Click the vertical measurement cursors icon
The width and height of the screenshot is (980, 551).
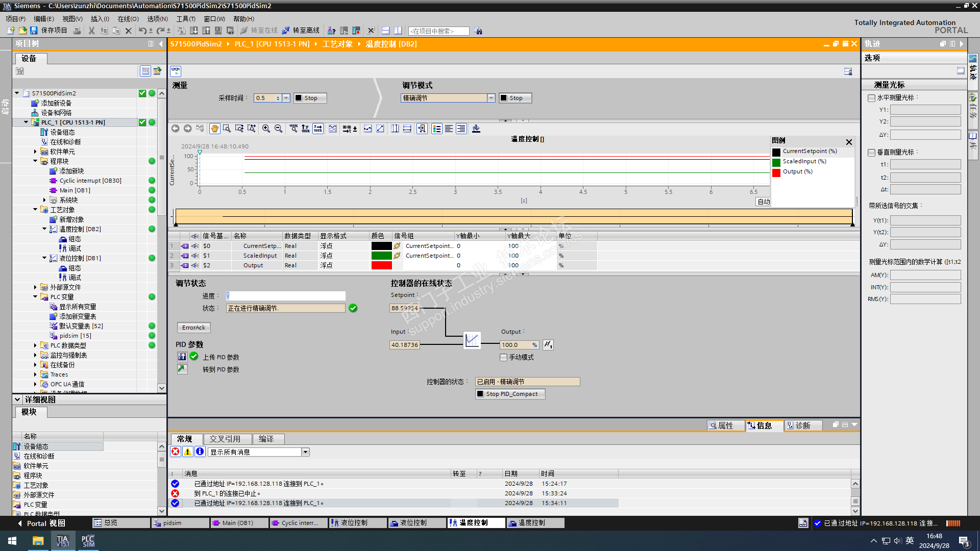[x=395, y=129]
